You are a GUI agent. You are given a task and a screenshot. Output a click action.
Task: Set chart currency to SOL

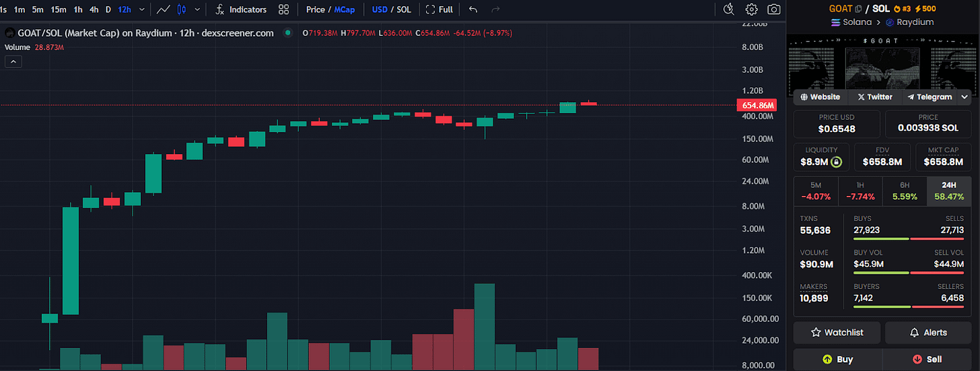405,9
